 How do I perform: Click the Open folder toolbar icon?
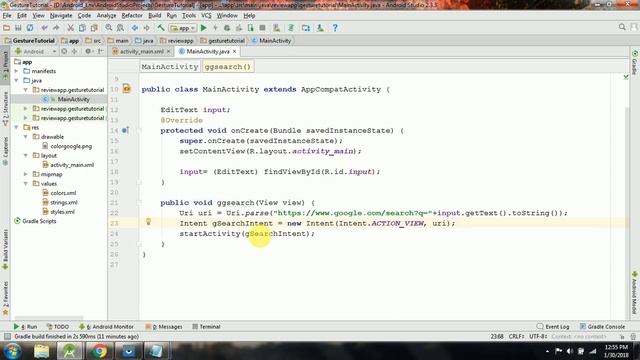click(7, 28)
